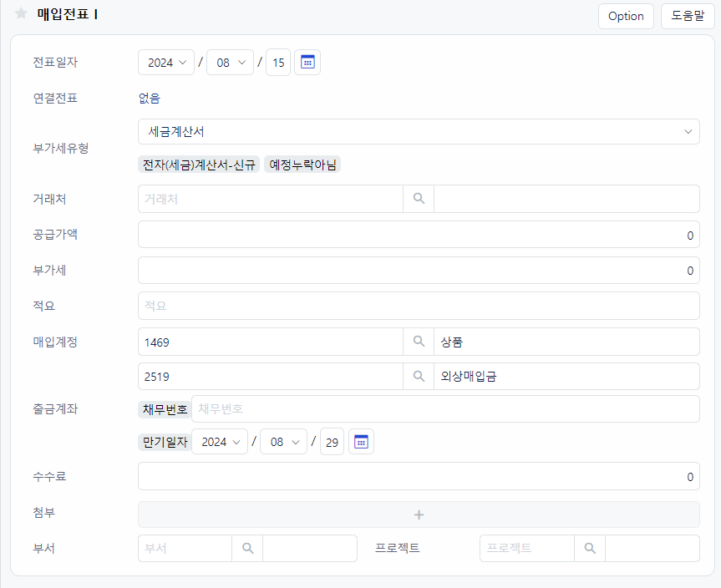Click the 공급가액 amount field
The height and width of the screenshot is (588, 721).
tap(419, 235)
